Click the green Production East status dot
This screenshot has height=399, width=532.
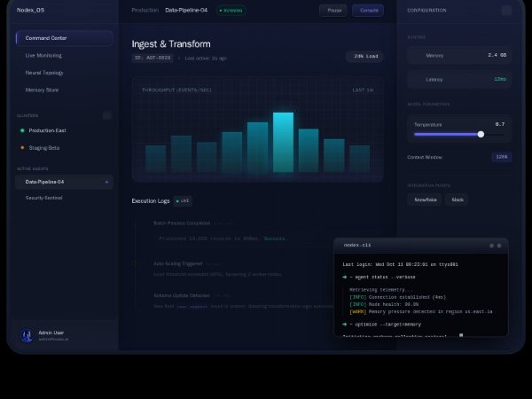(x=22, y=130)
